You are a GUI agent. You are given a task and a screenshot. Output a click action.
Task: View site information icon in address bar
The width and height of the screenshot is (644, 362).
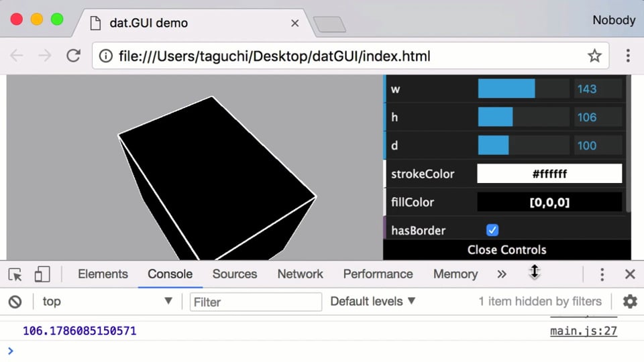point(106,56)
